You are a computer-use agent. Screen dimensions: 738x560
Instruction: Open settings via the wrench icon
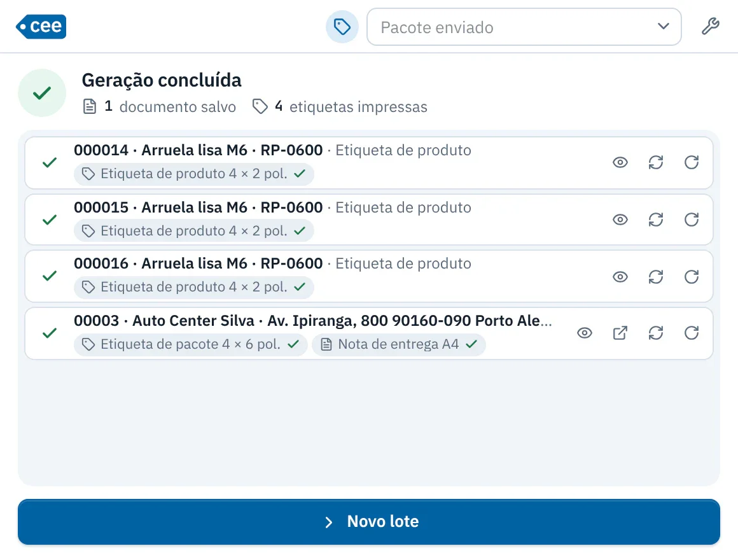[710, 26]
